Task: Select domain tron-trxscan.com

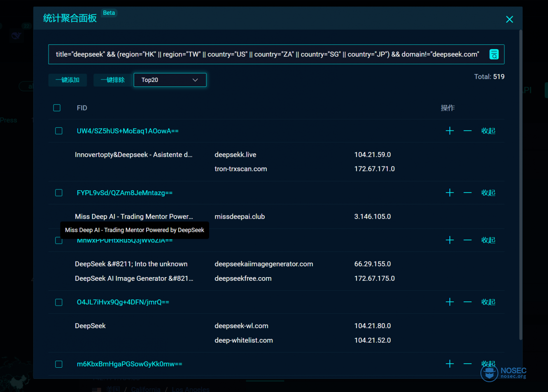Action: [x=241, y=169]
